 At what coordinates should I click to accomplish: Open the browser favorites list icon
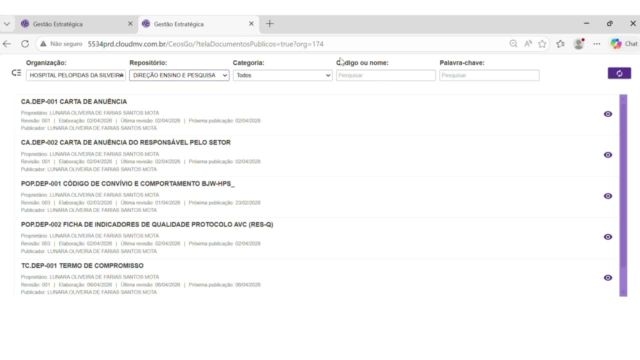coord(560,44)
